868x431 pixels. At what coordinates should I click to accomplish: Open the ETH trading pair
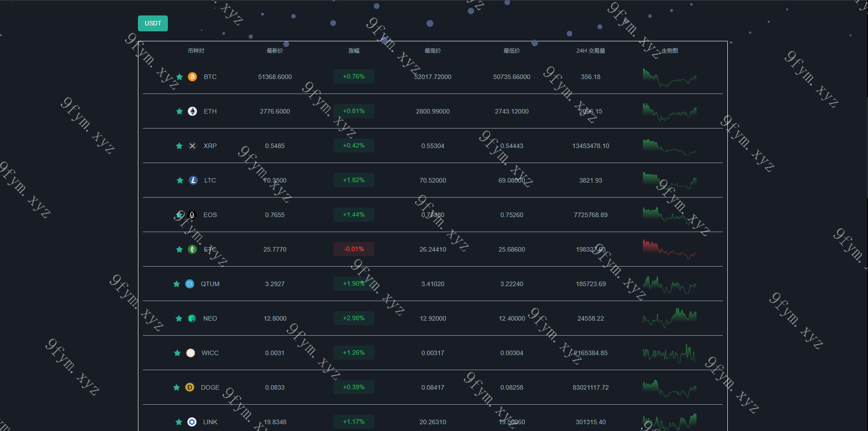(x=210, y=111)
